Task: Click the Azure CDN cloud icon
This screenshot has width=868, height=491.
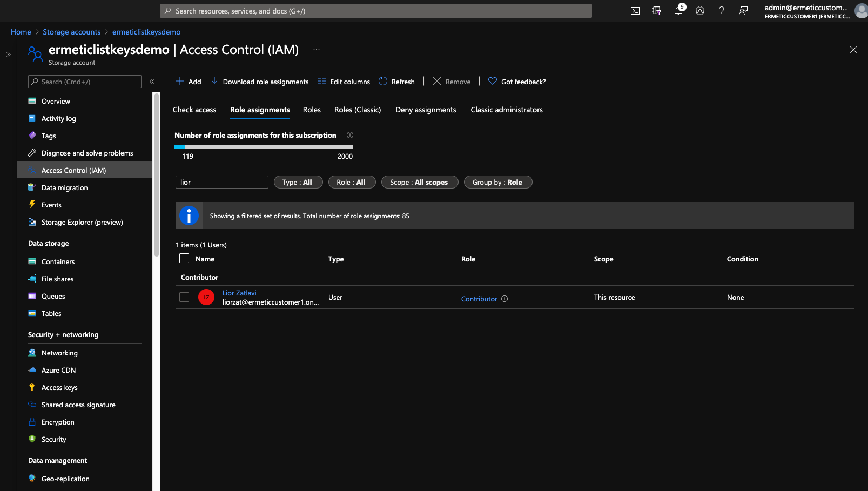Action: click(32, 370)
